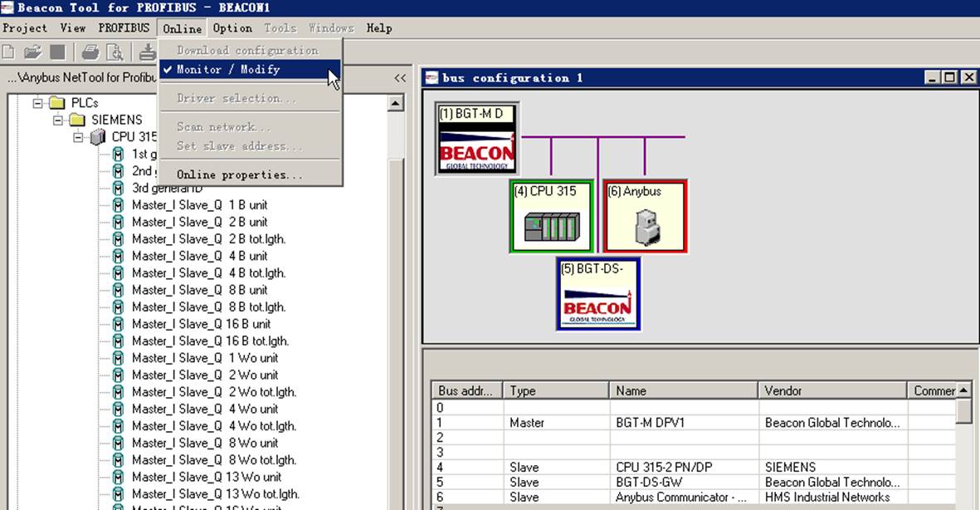Open Online properties menu entry

pyautogui.click(x=240, y=174)
